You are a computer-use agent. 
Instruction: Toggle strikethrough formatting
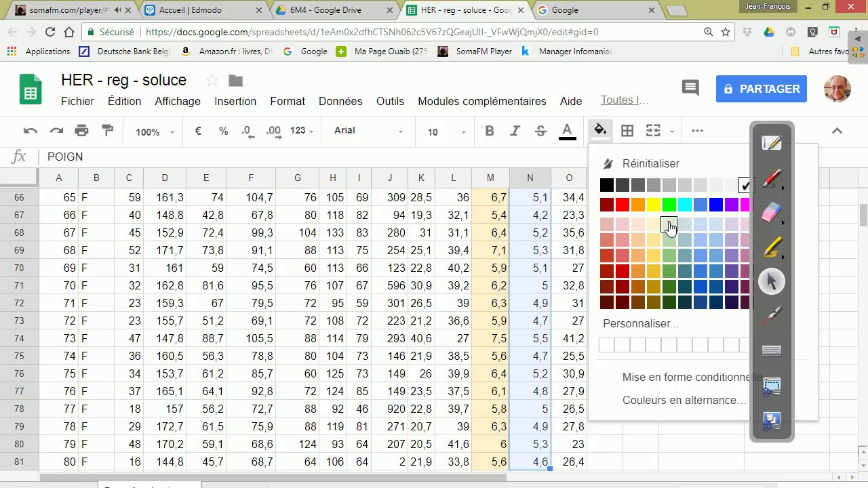pos(540,131)
